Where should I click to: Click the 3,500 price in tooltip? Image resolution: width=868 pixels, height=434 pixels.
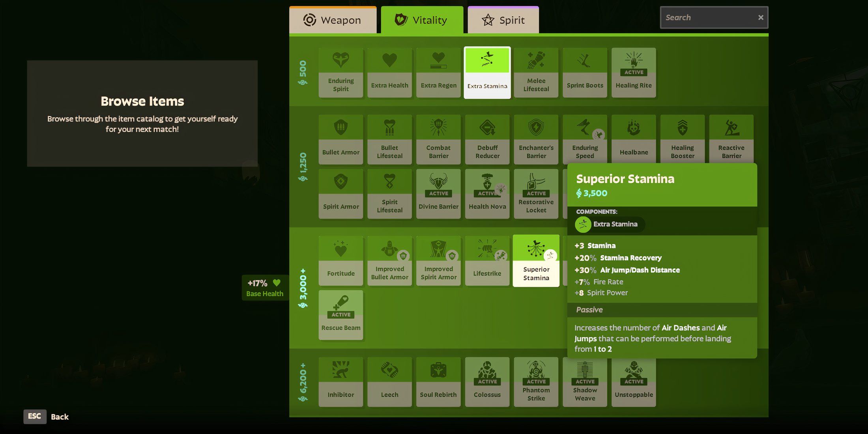[x=591, y=193]
